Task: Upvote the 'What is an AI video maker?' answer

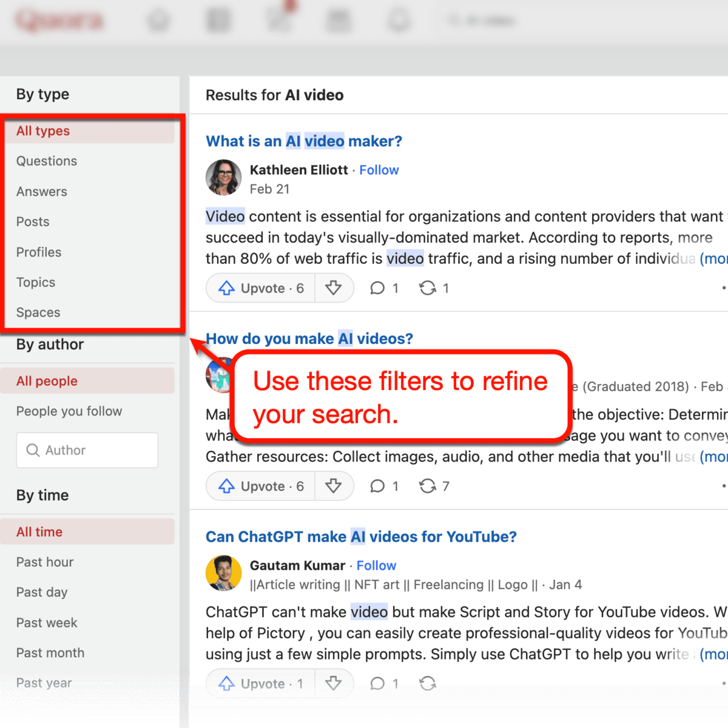Action: [260, 288]
